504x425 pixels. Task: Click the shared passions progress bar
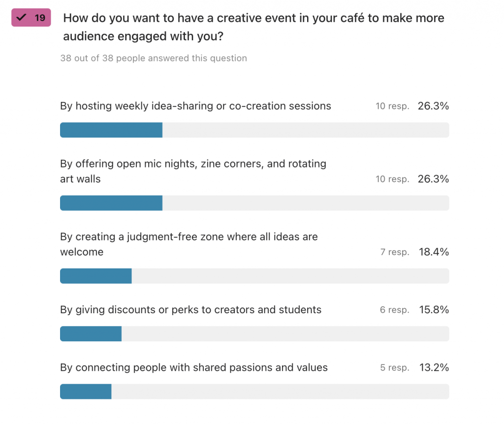tap(254, 392)
